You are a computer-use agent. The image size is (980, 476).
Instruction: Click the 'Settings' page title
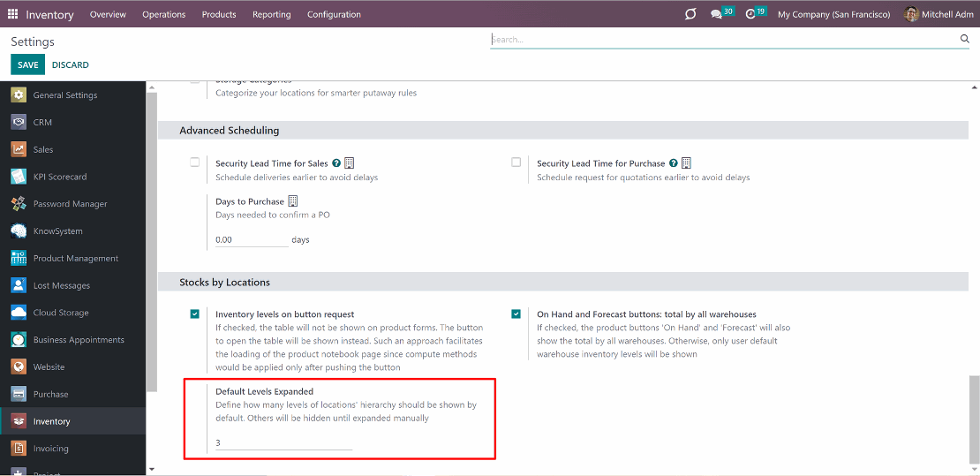[33, 42]
